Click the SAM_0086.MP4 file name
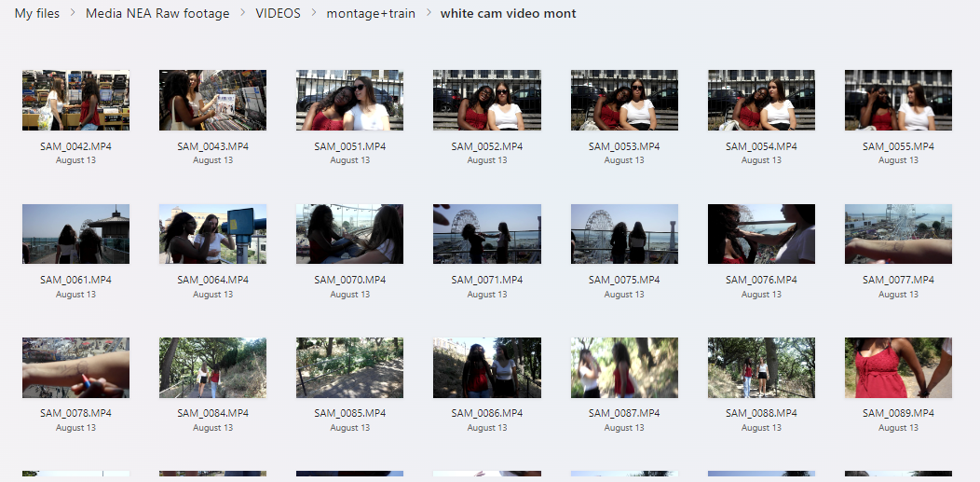This screenshot has height=482, width=980. point(487,413)
